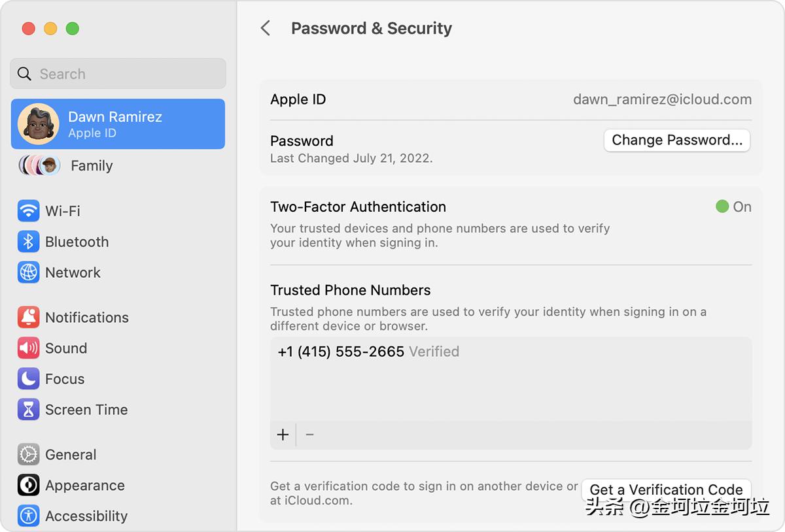Image resolution: width=785 pixels, height=532 pixels.
Task: Select the Bluetooth settings icon
Action: tap(28, 242)
